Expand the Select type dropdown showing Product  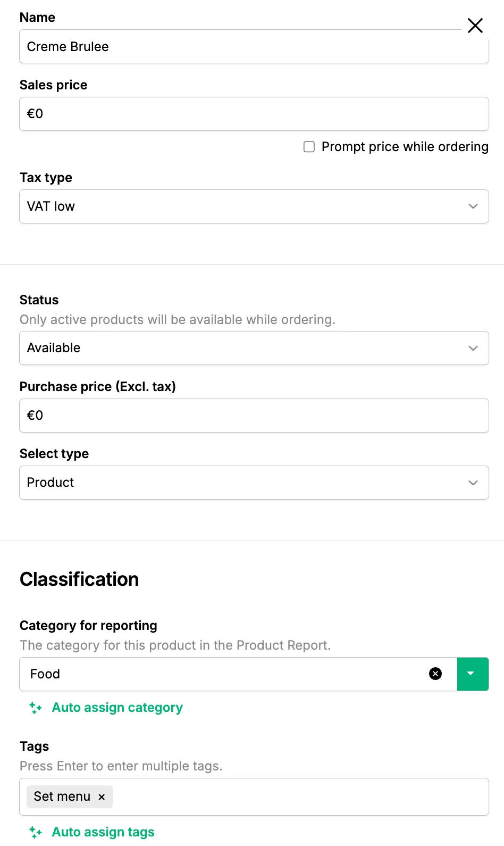coord(254,483)
